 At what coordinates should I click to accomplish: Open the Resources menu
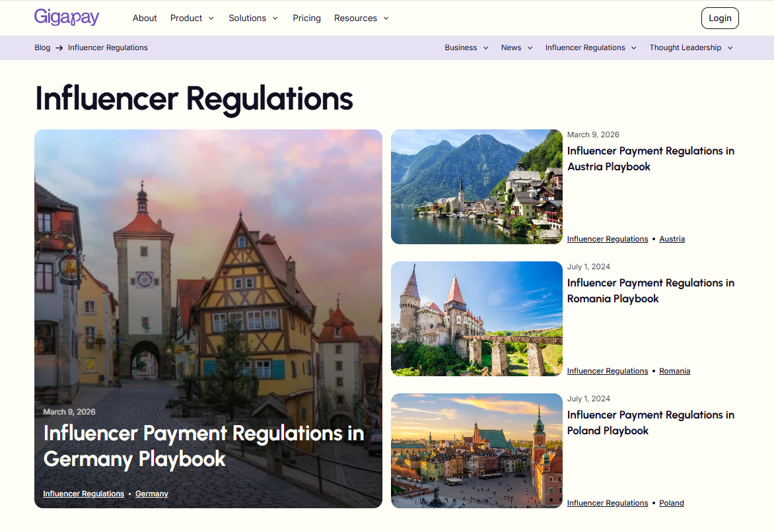coord(355,18)
